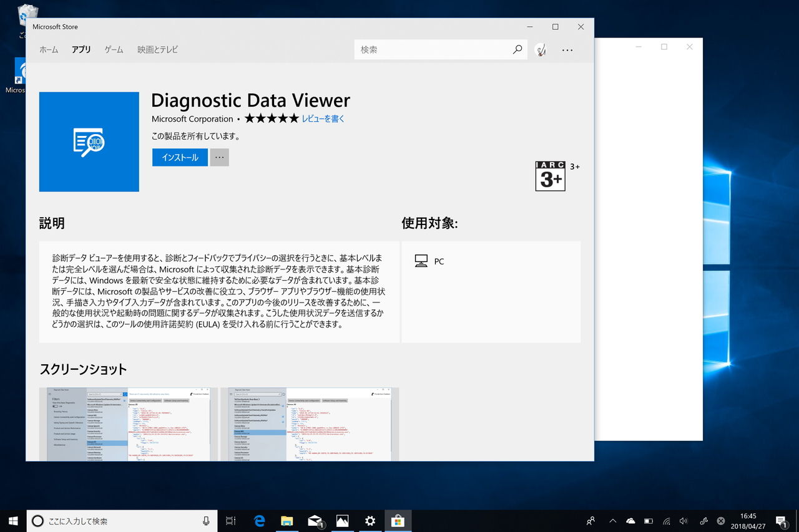Maximize the blank white background window
The width and height of the screenshot is (799, 532).
click(x=664, y=47)
